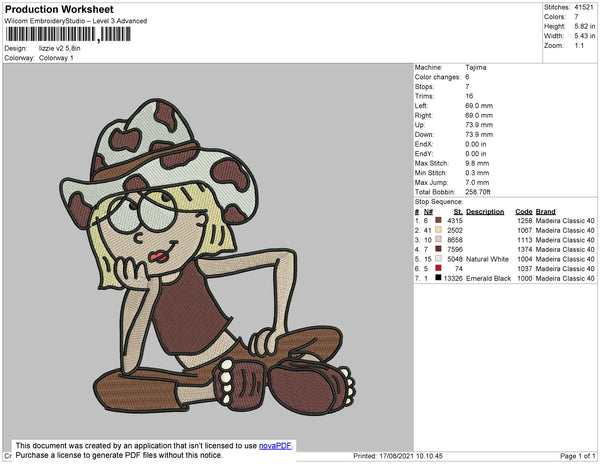Select the EndX value '0.00 in'

(x=476, y=144)
